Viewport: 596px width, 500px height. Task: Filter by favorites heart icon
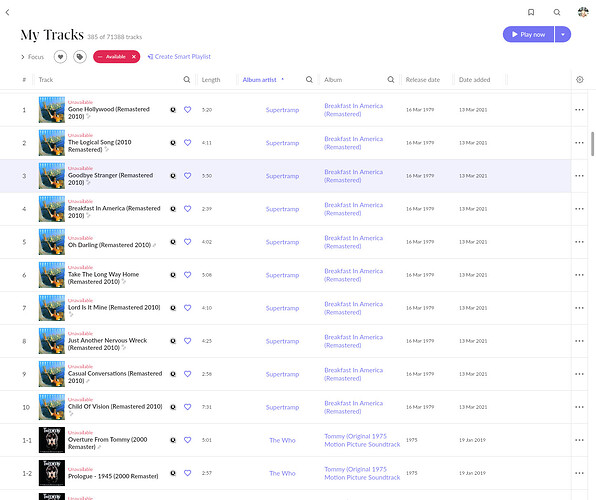click(60, 57)
